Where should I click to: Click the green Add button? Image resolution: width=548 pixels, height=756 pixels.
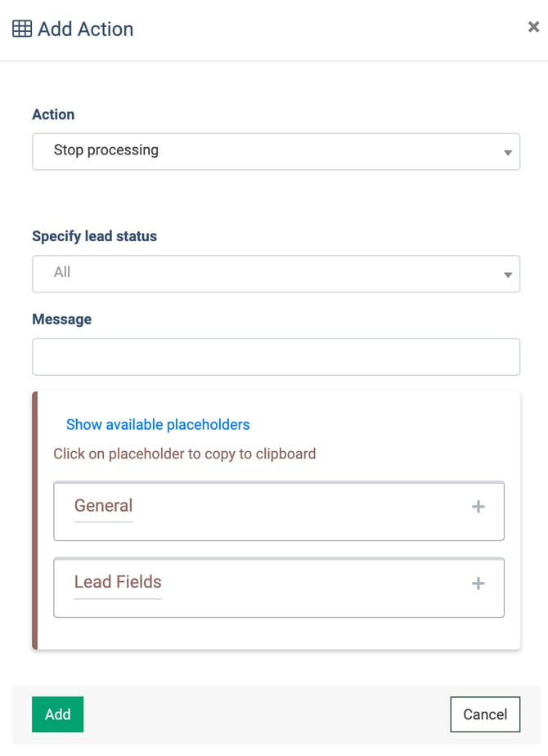(57, 714)
